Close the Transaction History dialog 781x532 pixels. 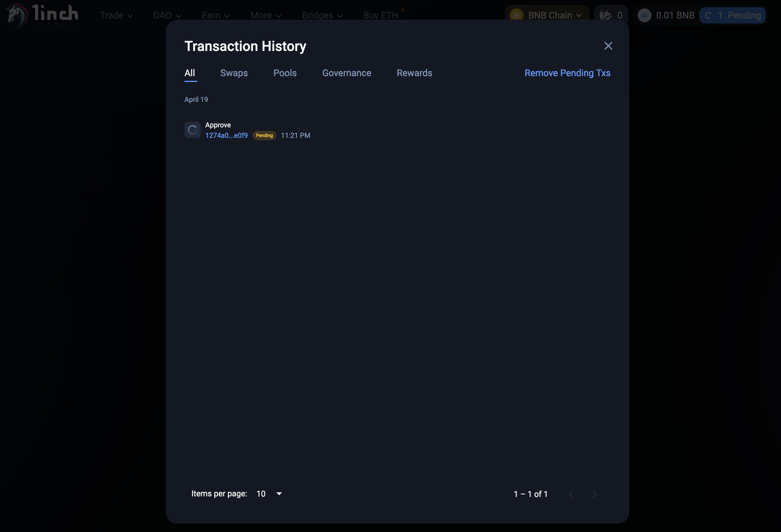pyautogui.click(x=608, y=46)
